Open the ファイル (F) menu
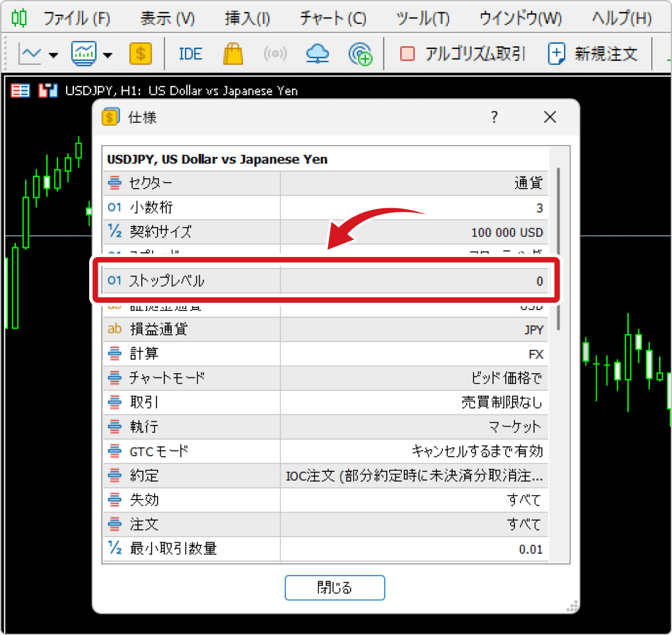Image resolution: width=672 pixels, height=635 pixels. (x=76, y=18)
